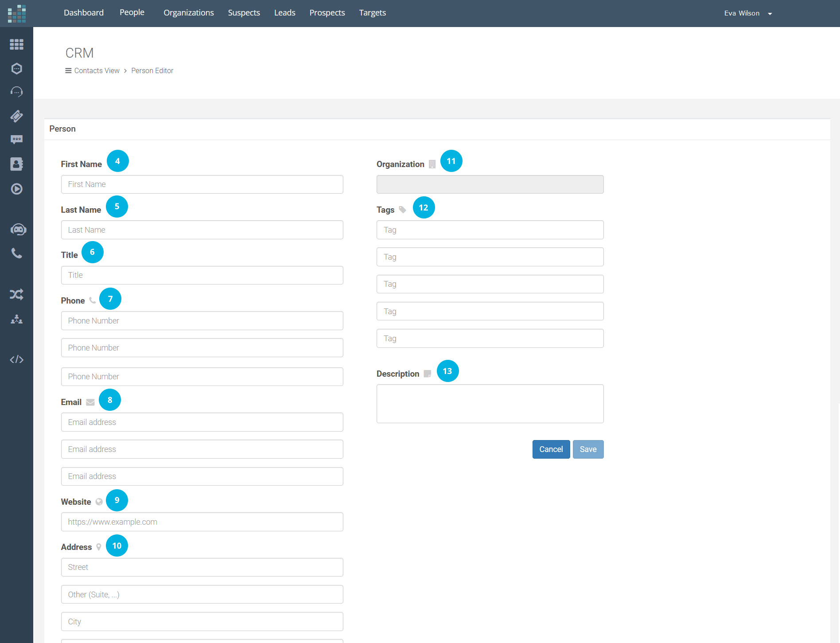Focus the second Email address field
The height and width of the screenshot is (643, 840).
pos(202,449)
